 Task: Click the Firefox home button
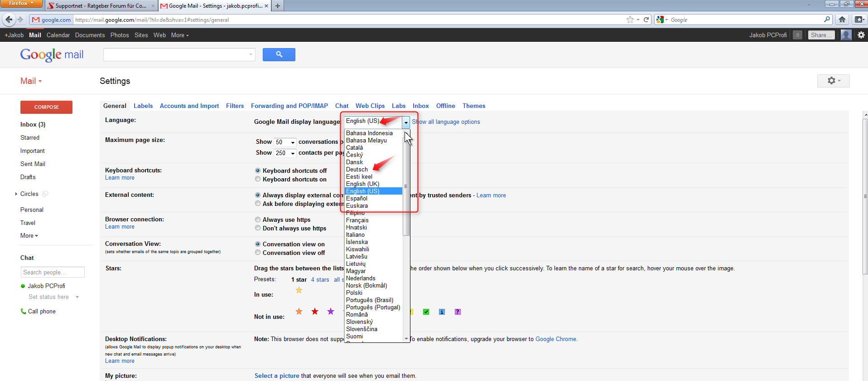tap(842, 20)
